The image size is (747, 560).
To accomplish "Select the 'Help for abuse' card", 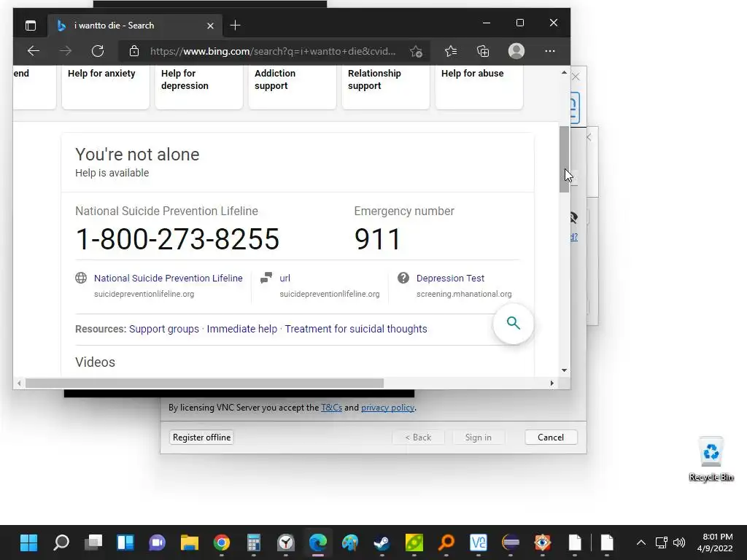I will [479, 87].
